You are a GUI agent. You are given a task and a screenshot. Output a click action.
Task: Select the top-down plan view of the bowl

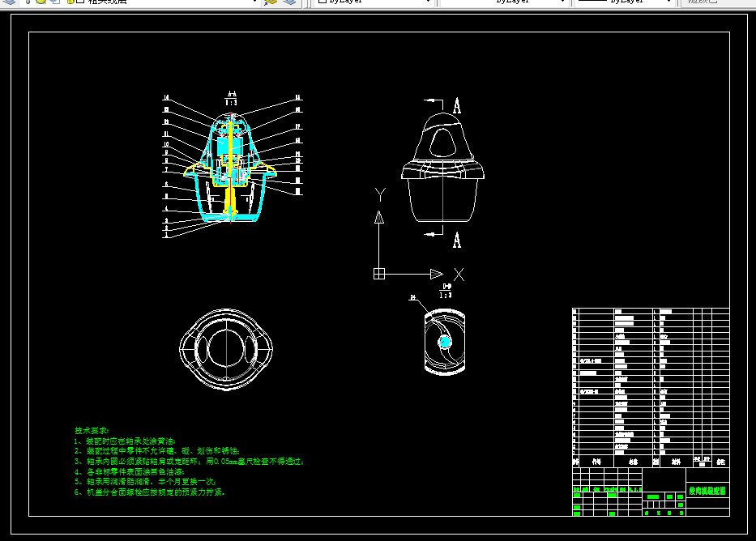coord(226,349)
